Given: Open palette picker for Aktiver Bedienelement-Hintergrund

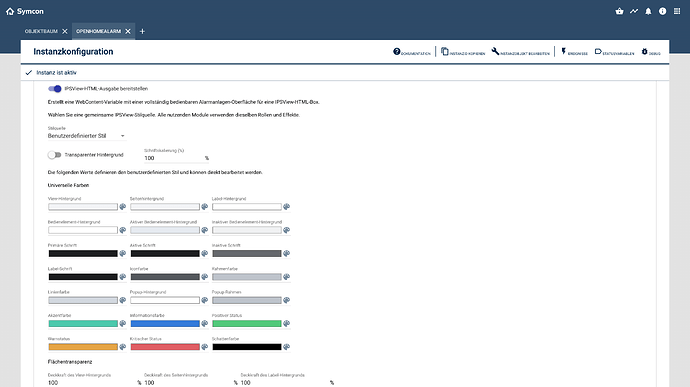Looking at the screenshot, I should [205, 230].
